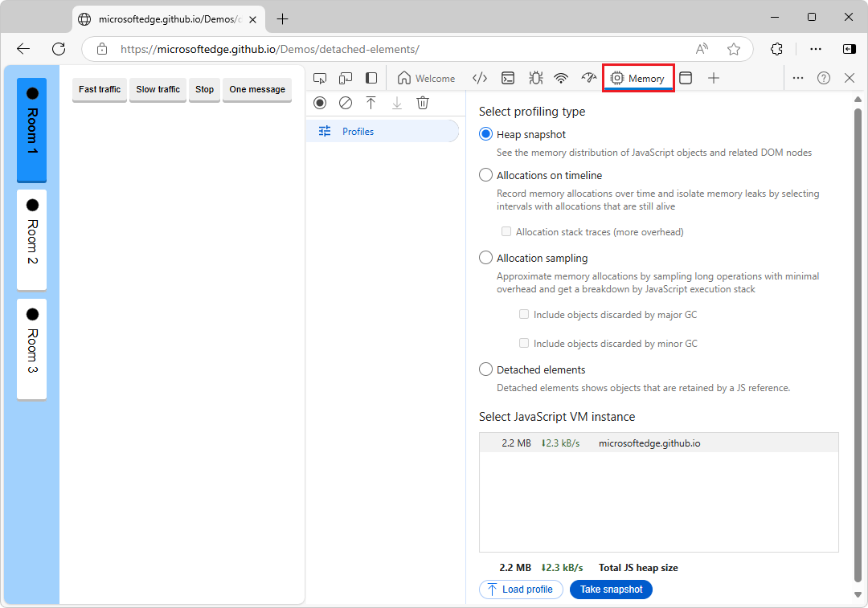The width and height of the screenshot is (868, 608).
Task: Toggle device emulation icon
Action: (346, 78)
